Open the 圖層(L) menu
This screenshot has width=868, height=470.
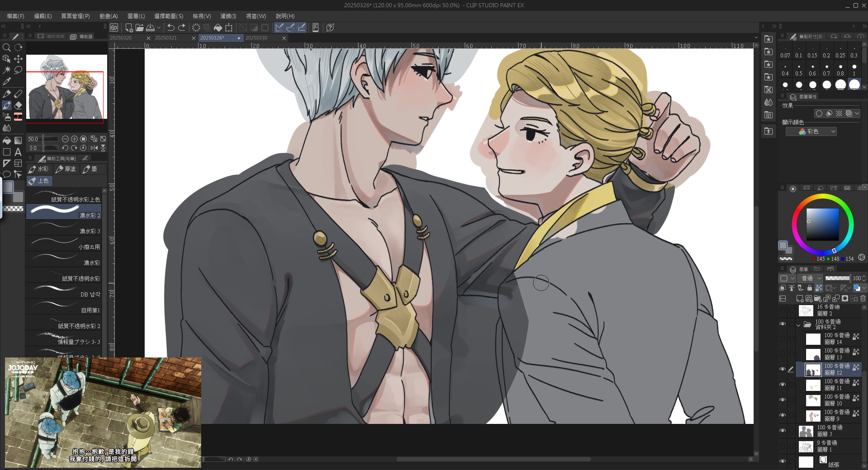pyautogui.click(x=136, y=16)
